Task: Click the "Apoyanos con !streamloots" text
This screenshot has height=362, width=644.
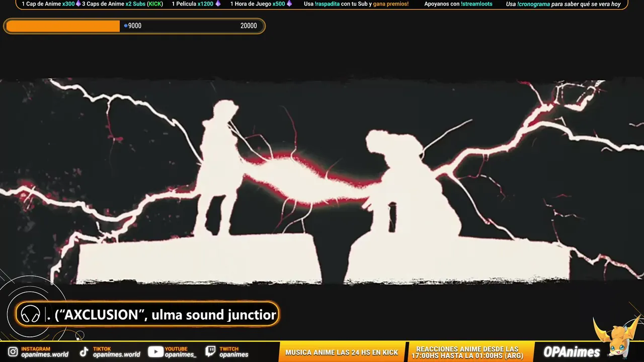Action: point(458,4)
